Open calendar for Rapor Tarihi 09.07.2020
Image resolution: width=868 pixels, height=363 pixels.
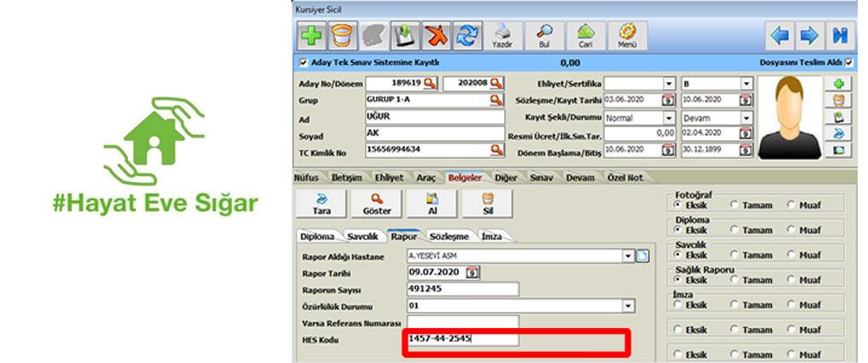[472, 272]
